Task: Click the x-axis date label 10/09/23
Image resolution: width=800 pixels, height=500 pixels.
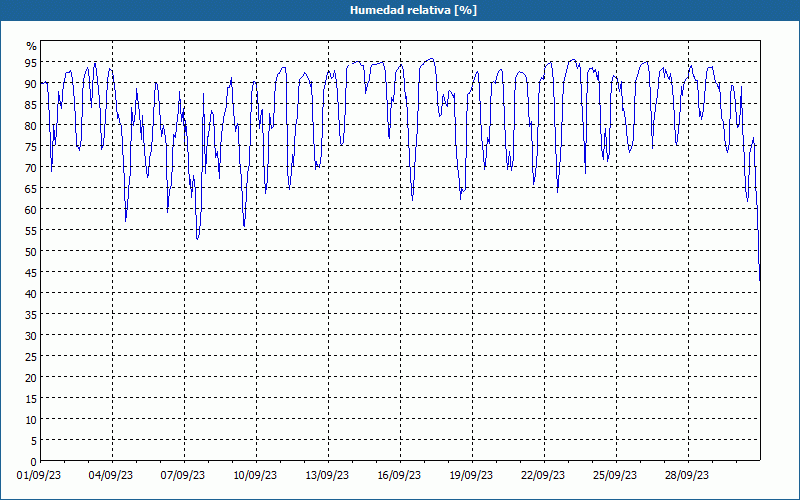Action: point(255,476)
